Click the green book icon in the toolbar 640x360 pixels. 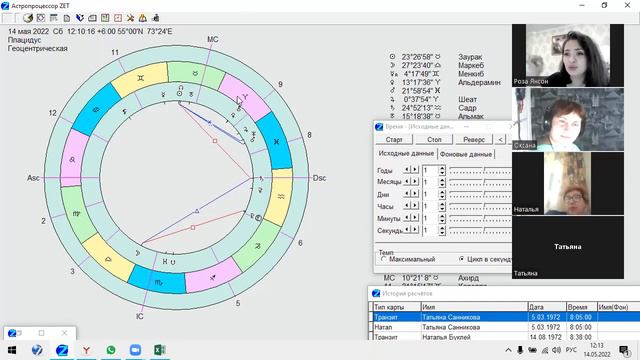click(105, 18)
